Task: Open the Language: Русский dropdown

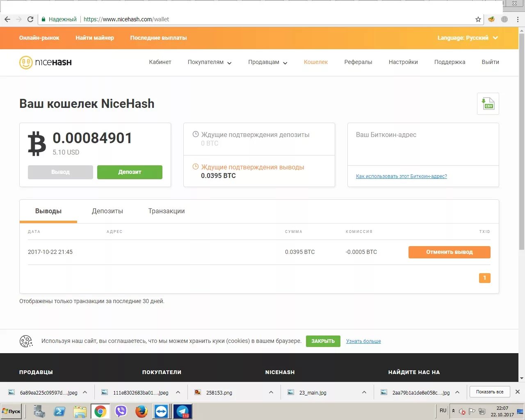Action: [468, 38]
